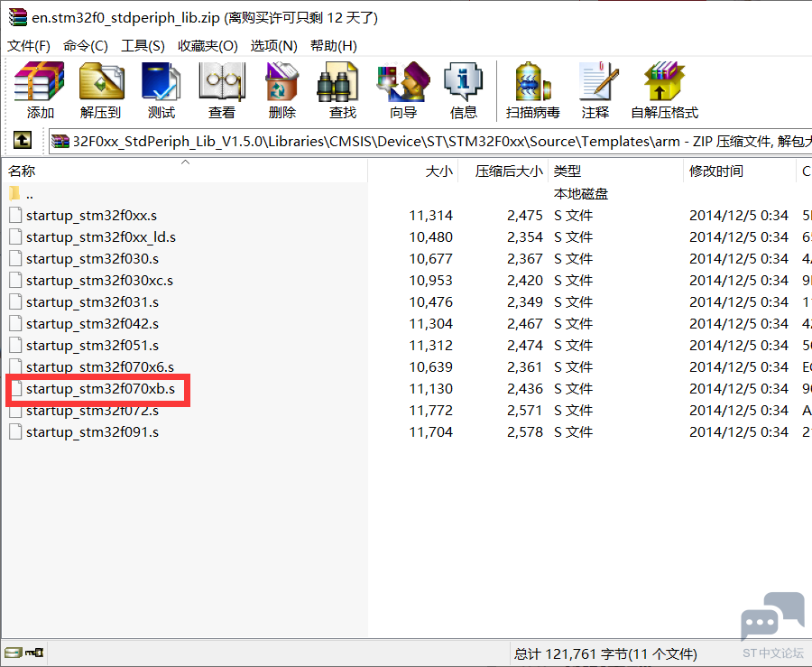Click Scan for viruses (扫描病毒) icon
This screenshot has width=812, height=667.
pyautogui.click(x=532, y=82)
